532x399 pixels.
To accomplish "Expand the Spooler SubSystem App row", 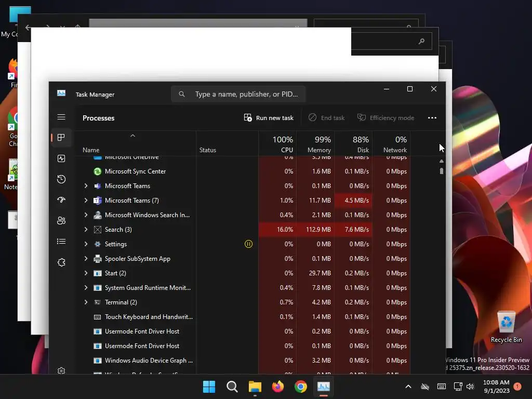I will point(86,259).
